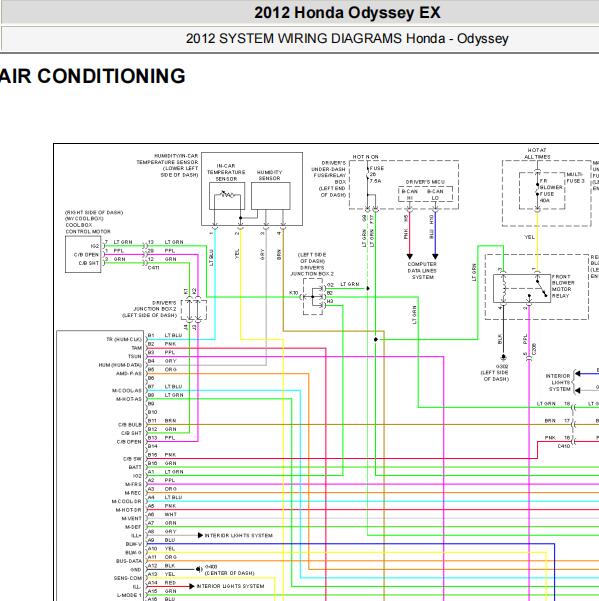The image size is (599, 601).
Task: Click the 'L-MODE 1' pin label
Action: click(x=130, y=595)
